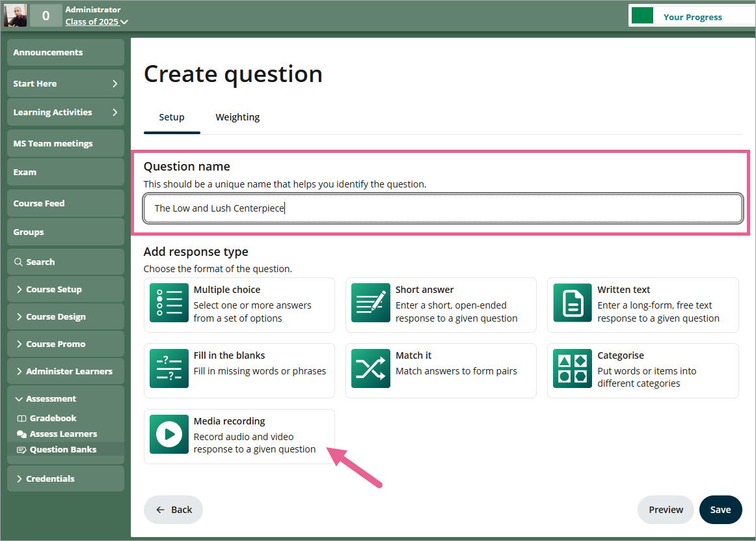This screenshot has width=756, height=541.
Task: Click the Match it shuffle icon
Action: [x=370, y=368]
